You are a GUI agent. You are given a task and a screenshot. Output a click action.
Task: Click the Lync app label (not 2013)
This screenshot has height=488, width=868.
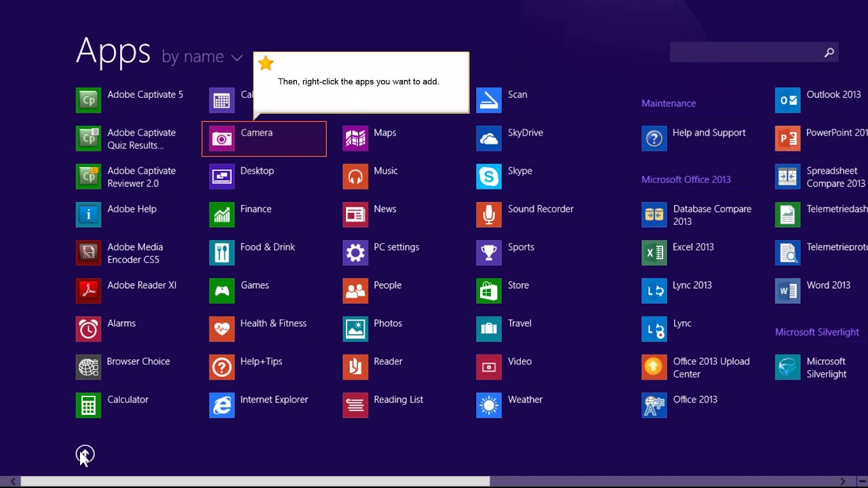click(682, 323)
